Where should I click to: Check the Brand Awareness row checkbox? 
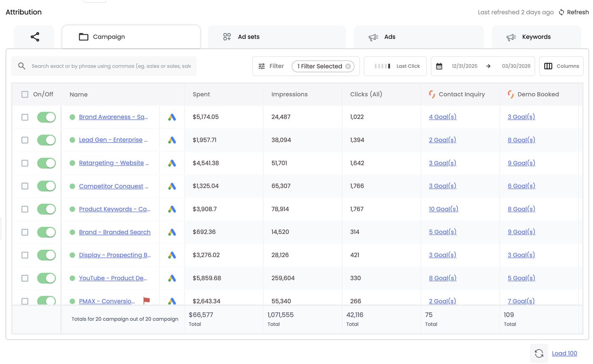pyautogui.click(x=25, y=117)
